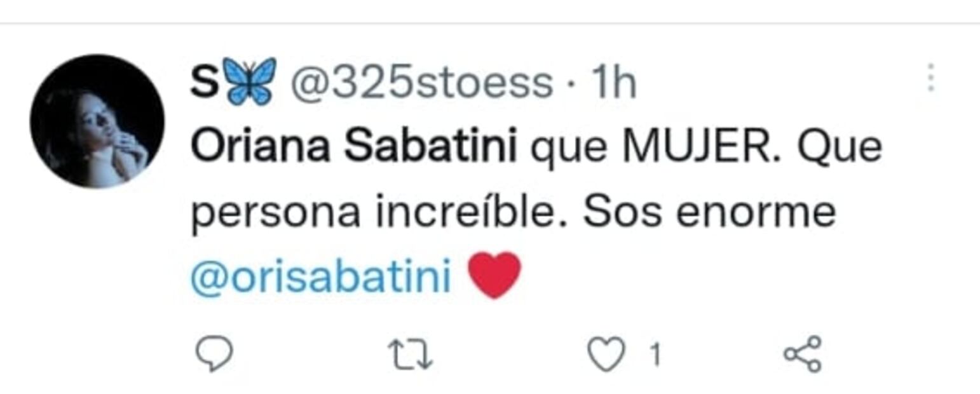Click the like count showing 1
The height and width of the screenshot is (394, 980).
[656, 355]
